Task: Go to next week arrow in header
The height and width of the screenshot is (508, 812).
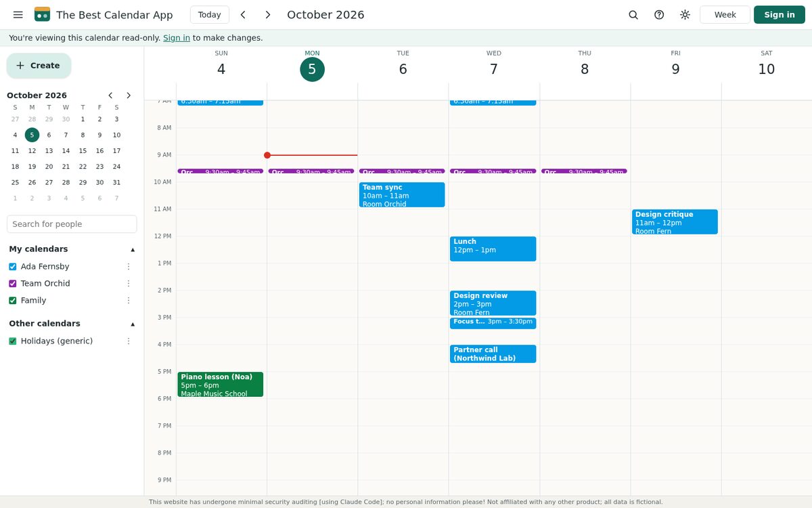Action: (268, 15)
